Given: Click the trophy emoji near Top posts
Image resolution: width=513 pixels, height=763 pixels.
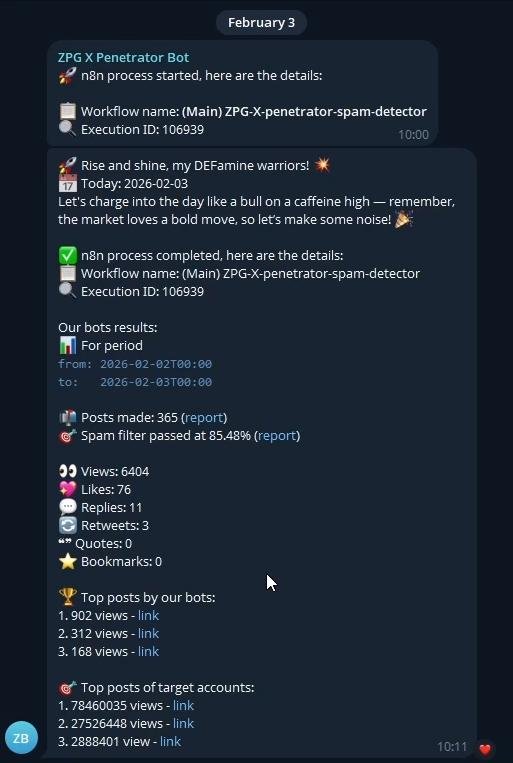Looking at the screenshot, I should coord(68,597).
